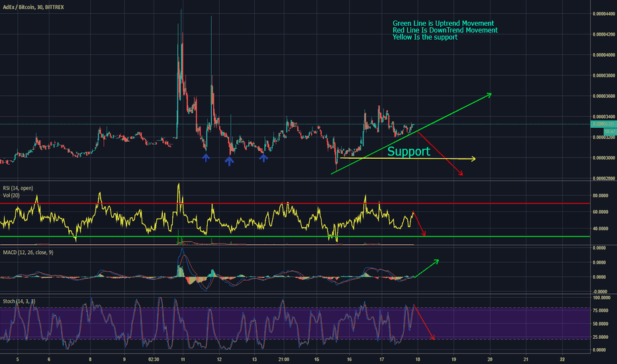The image size is (617, 364).
Task: Click the '02:30' time axis label
Action: (x=154, y=359)
